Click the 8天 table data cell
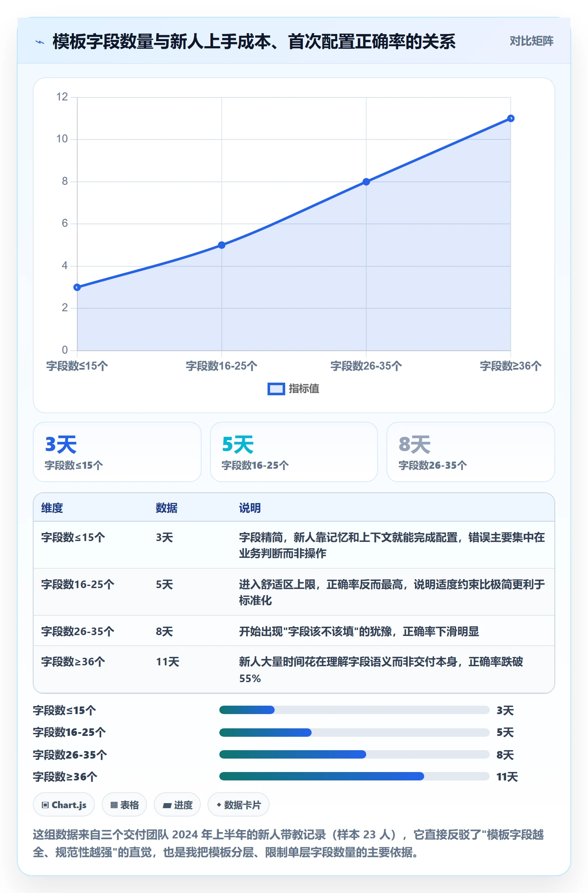Screen dimensions: 588x893 click(x=164, y=632)
